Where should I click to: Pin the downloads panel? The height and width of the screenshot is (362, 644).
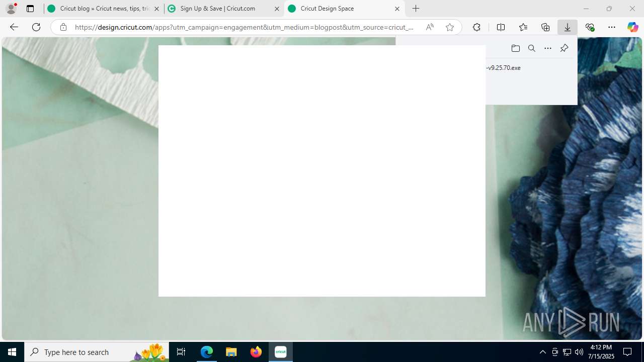pyautogui.click(x=564, y=48)
